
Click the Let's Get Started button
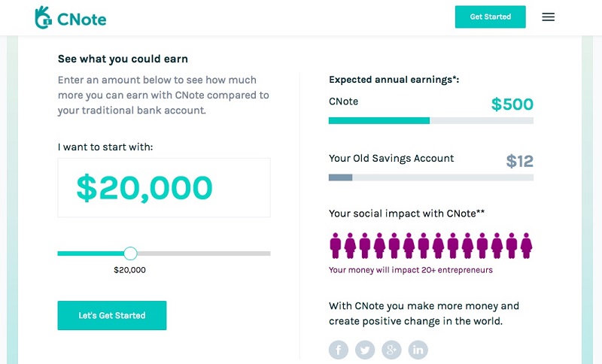(x=112, y=315)
